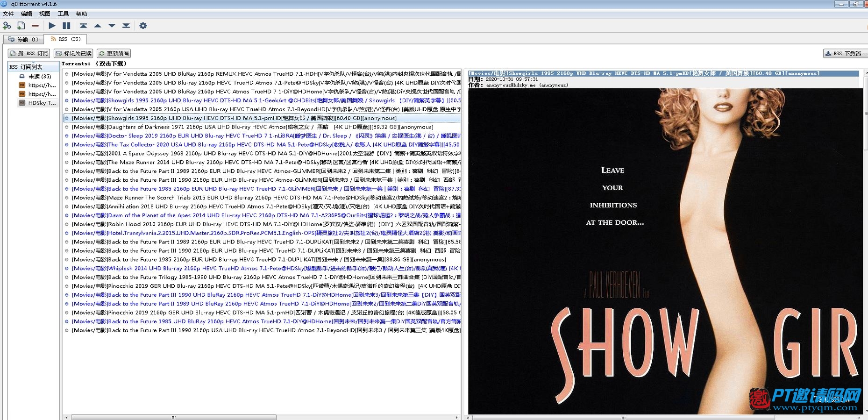Image resolution: width=868 pixels, height=420 pixels.
Task: Select the first https://h... feed
Action: click(x=37, y=85)
